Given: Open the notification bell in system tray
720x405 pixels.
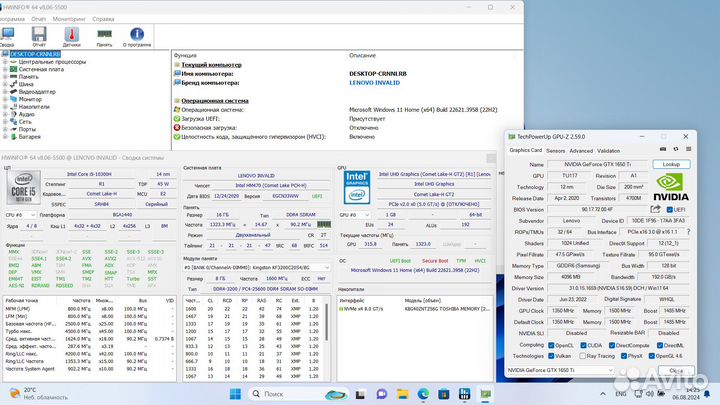Looking at the screenshot, I should (x=707, y=394).
